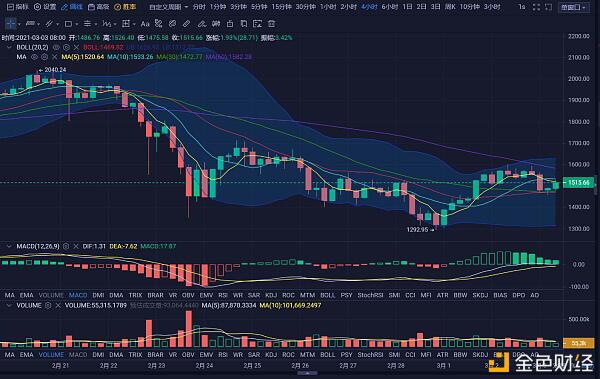This screenshot has width=600, height=379.
Task: Expand the crosshair tool dropdown arrow
Action: [x=20, y=24]
